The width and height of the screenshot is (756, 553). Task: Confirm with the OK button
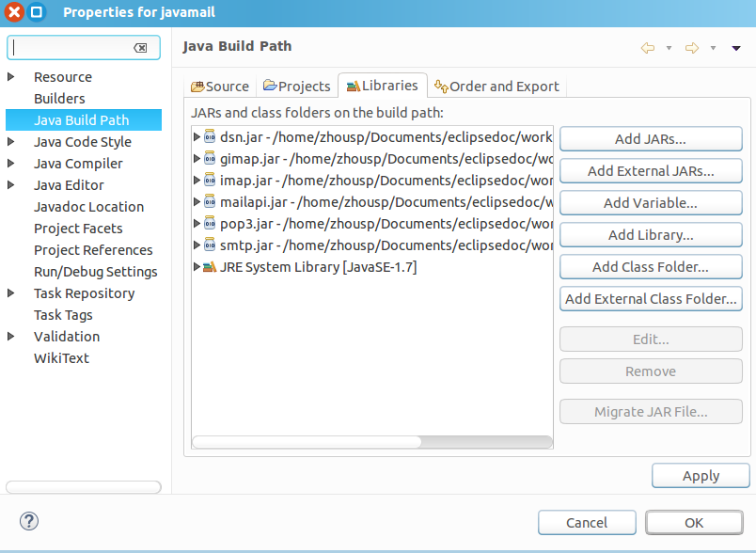point(694,523)
